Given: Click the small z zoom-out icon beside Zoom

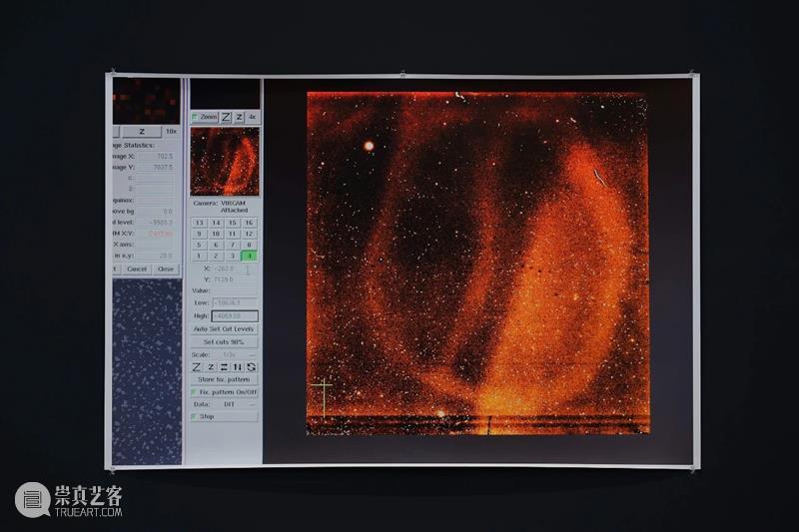Looking at the screenshot, I should [239, 117].
